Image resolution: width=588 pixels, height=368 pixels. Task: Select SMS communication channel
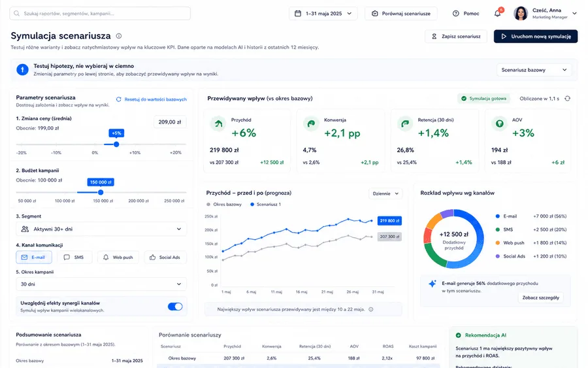coord(74,258)
